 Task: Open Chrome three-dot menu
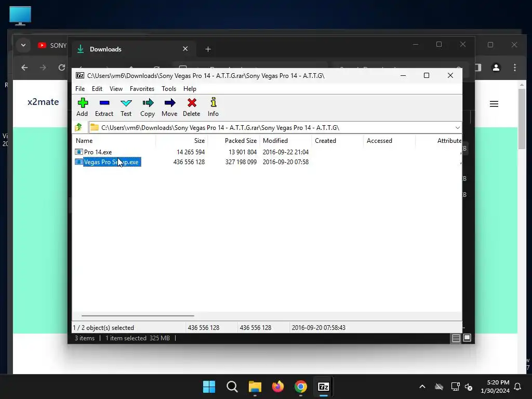point(515,68)
